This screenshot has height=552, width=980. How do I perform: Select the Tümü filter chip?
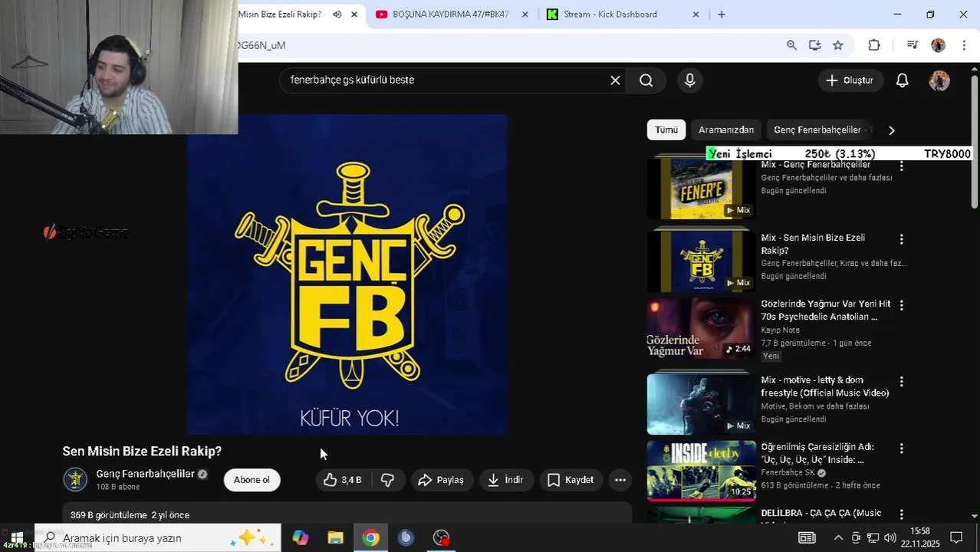(x=666, y=130)
